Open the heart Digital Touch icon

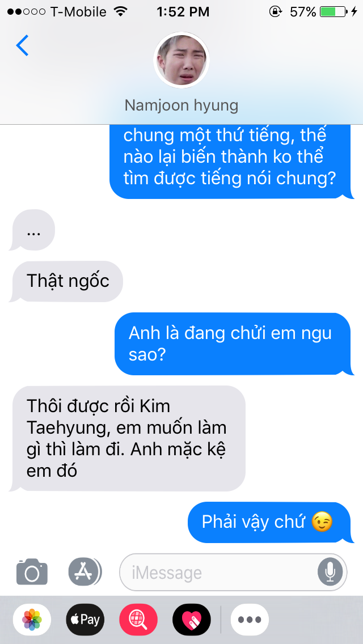tap(192, 620)
